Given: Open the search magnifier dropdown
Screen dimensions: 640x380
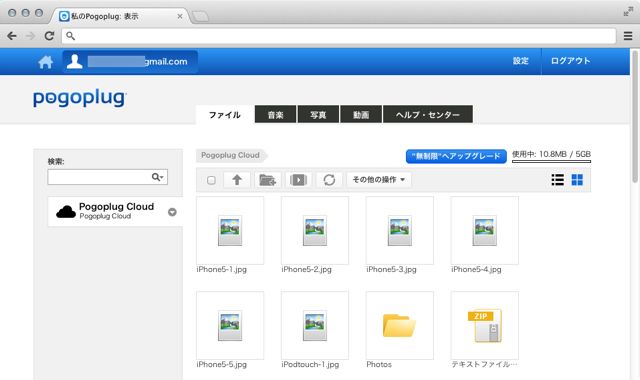Looking at the screenshot, I should click(x=158, y=177).
